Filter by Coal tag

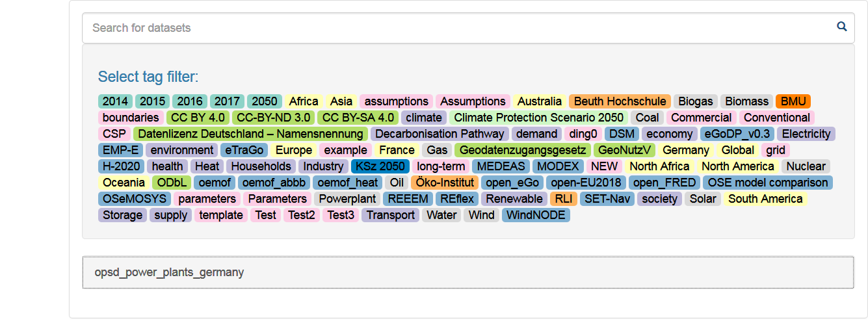point(647,118)
